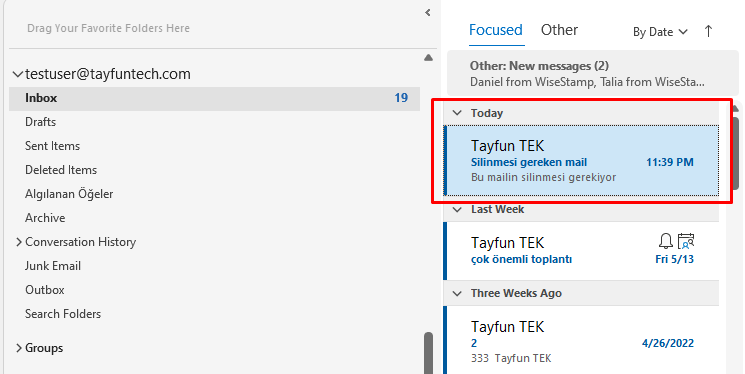Click the folder pane vertical scrollbar thumb
This screenshot has width=745, height=374.
pos(428,353)
